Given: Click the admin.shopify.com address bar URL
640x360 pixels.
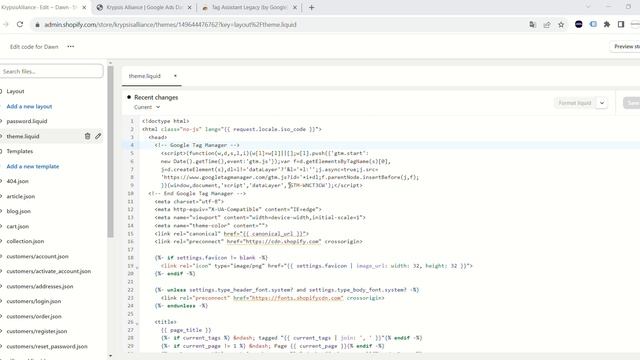Looking at the screenshot, I should 170,25.
